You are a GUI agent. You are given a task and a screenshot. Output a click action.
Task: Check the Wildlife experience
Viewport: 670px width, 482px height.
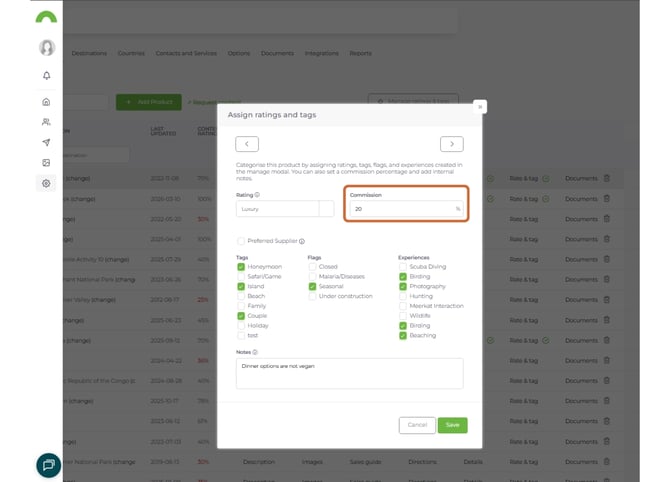pyautogui.click(x=403, y=316)
